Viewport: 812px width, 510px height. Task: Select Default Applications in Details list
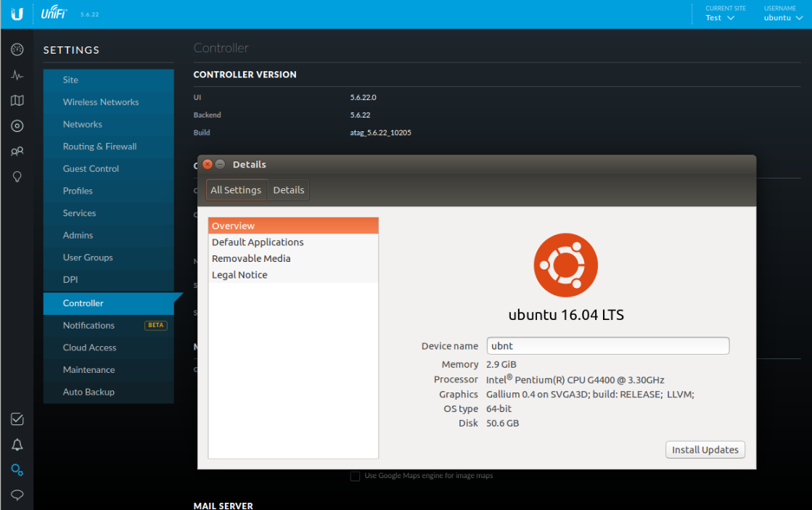pyautogui.click(x=293, y=242)
